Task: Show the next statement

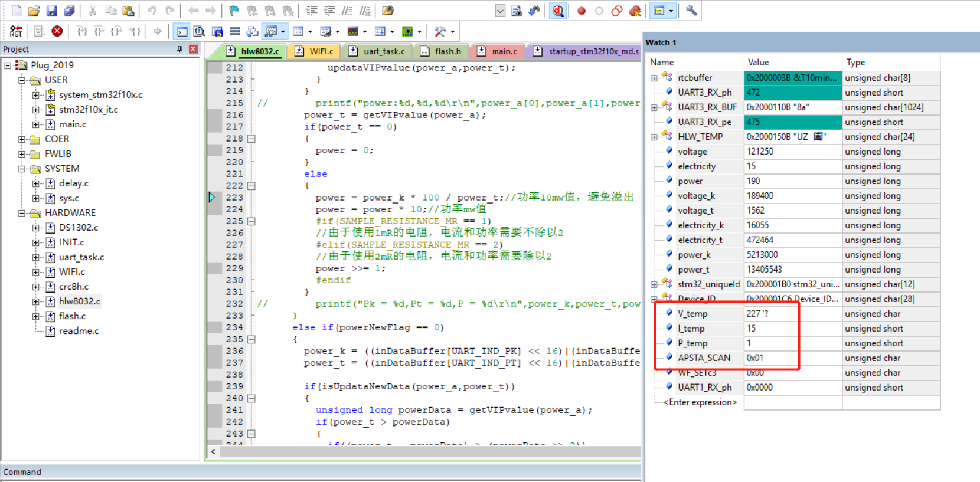Action: click(158, 31)
